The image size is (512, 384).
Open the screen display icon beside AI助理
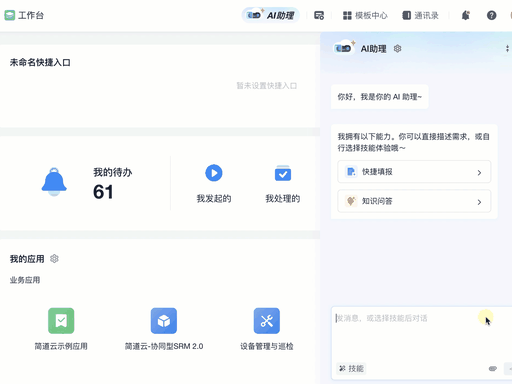coord(319,15)
